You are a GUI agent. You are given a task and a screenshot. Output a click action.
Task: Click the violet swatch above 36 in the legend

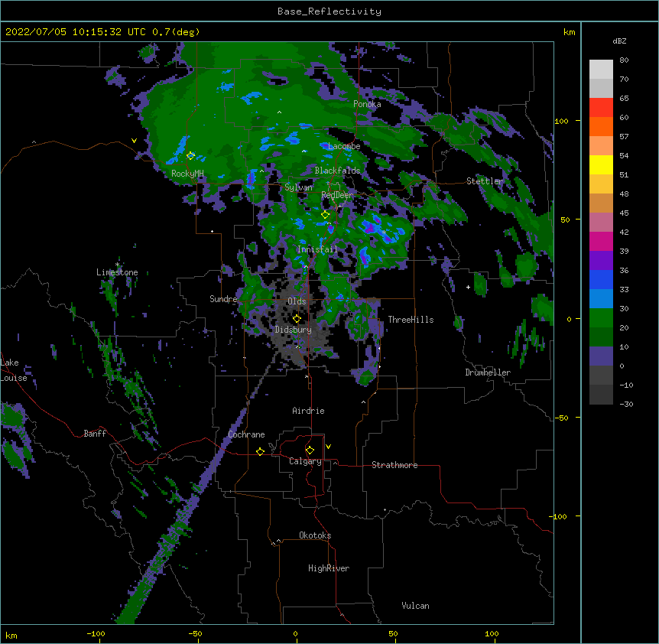[x=601, y=261]
